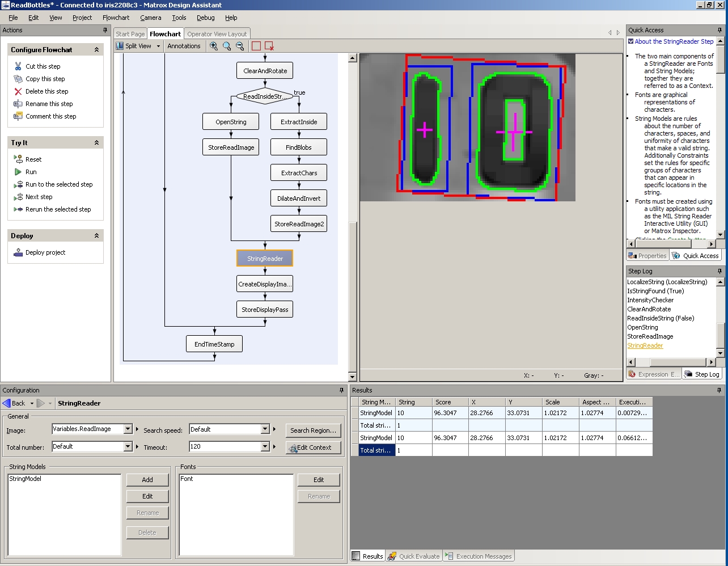The width and height of the screenshot is (728, 566).
Task: Open the Debug menu
Action: (205, 18)
